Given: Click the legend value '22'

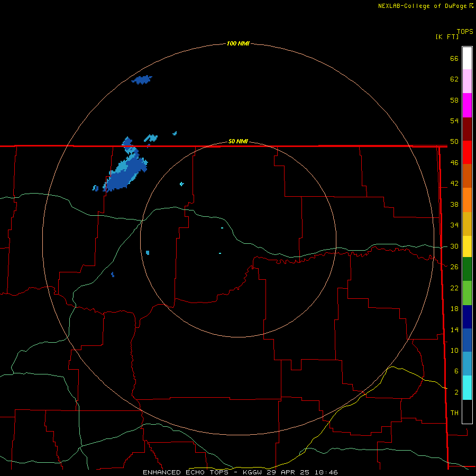Looking at the screenshot, I should click(x=454, y=288).
